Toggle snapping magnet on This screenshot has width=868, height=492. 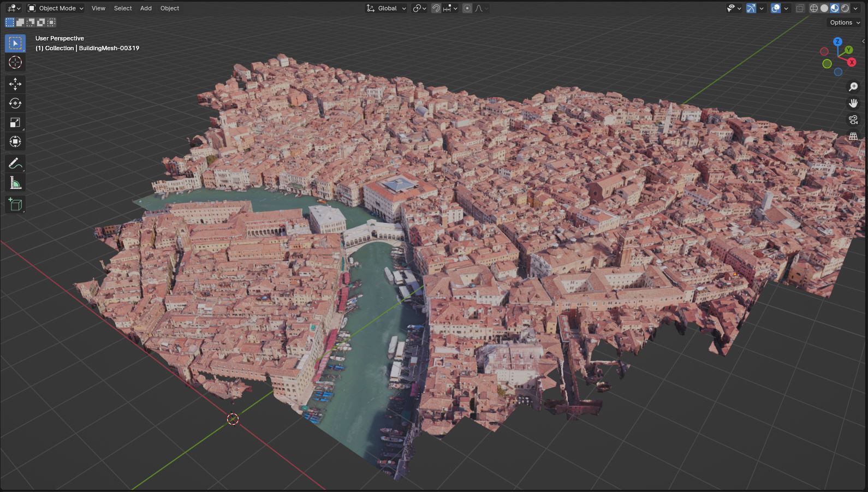436,8
